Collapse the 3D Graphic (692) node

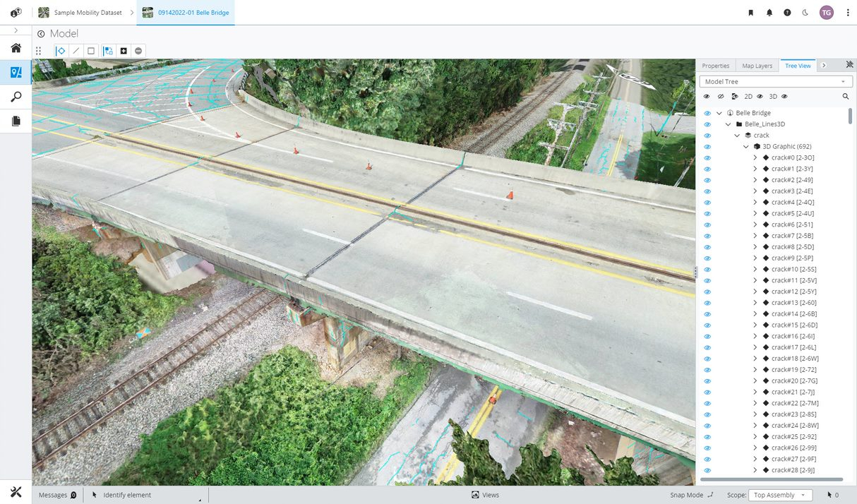(746, 147)
